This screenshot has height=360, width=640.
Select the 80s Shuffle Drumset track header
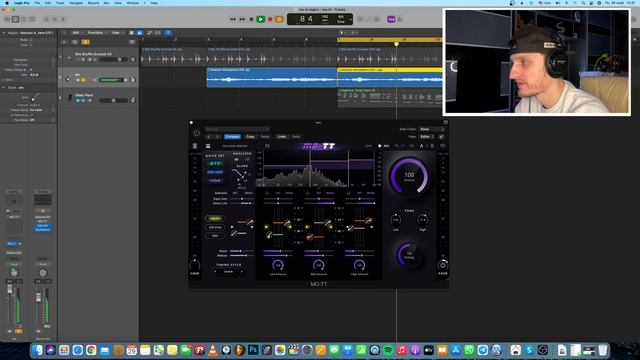click(x=98, y=57)
